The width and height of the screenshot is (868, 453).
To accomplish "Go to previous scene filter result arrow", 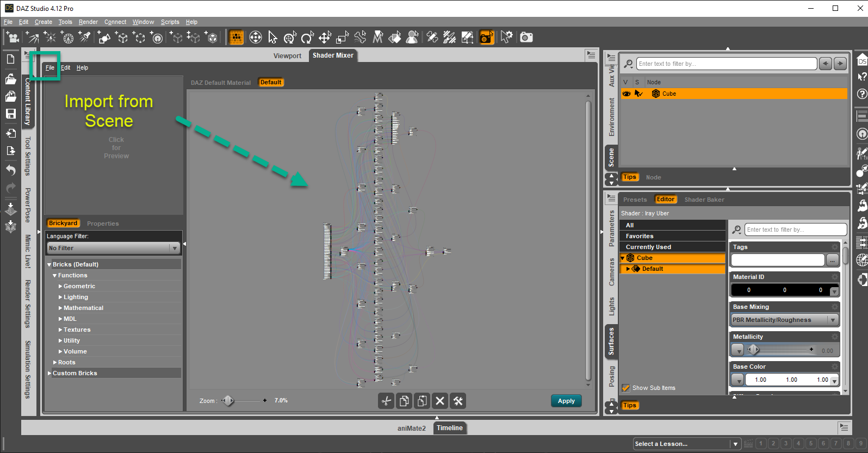I will (x=826, y=64).
